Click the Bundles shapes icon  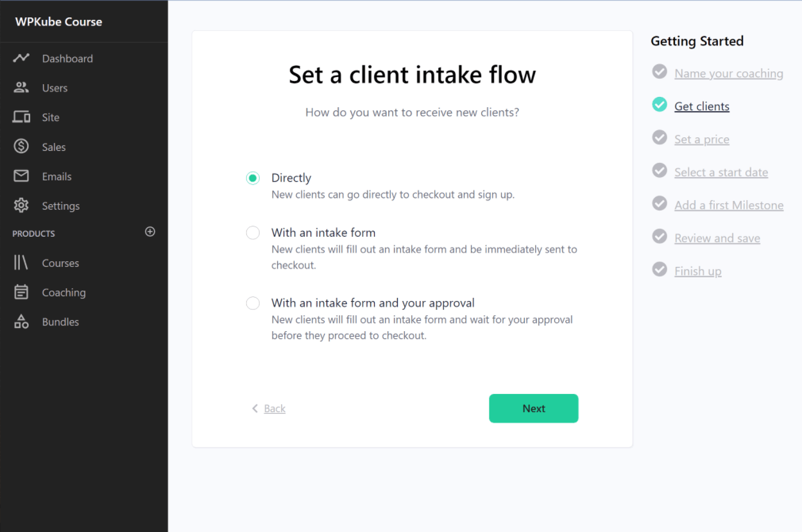(21, 322)
